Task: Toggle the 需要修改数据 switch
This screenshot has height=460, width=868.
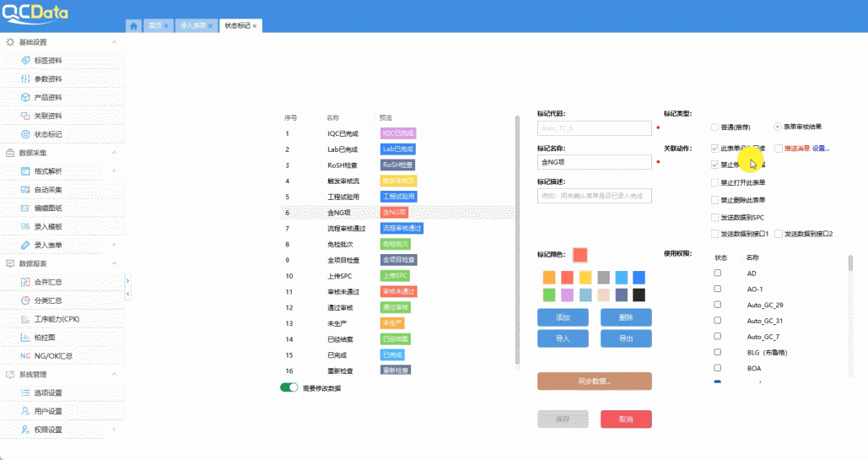Action: click(x=289, y=387)
